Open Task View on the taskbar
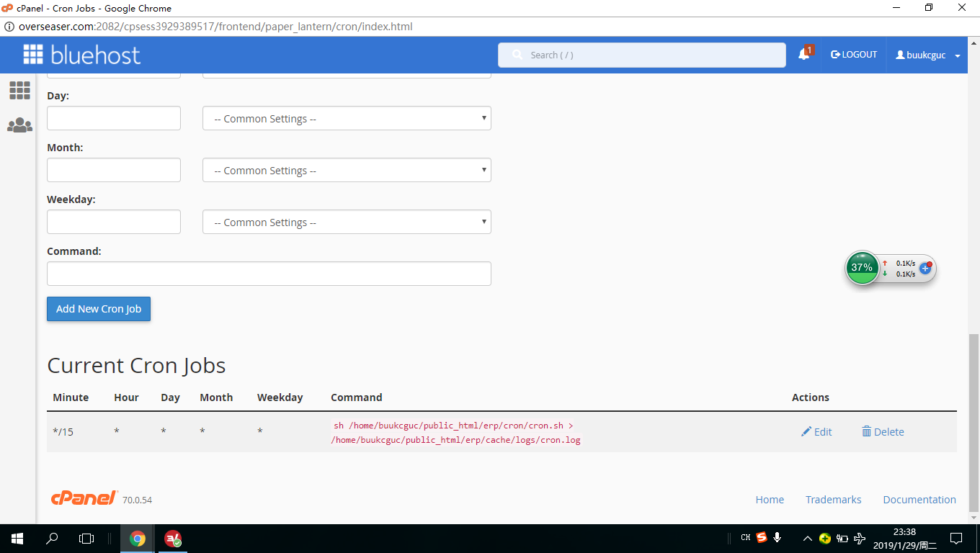This screenshot has width=980, height=553. [x=86, y=539]
